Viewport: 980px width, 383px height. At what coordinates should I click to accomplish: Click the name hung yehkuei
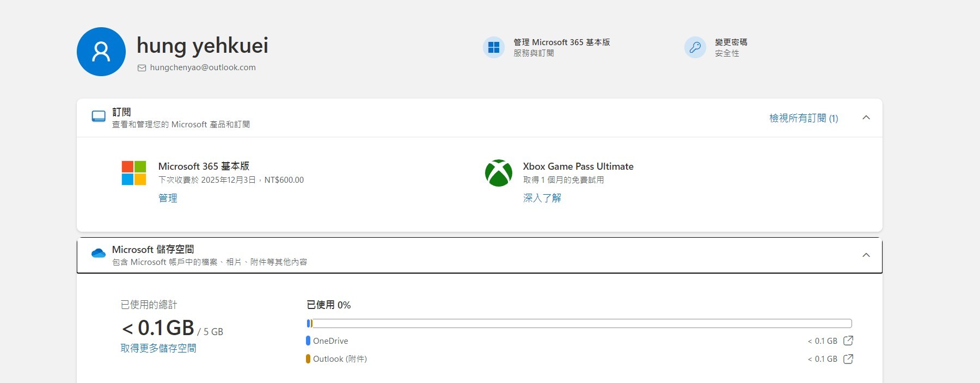[x=202, y=46]
